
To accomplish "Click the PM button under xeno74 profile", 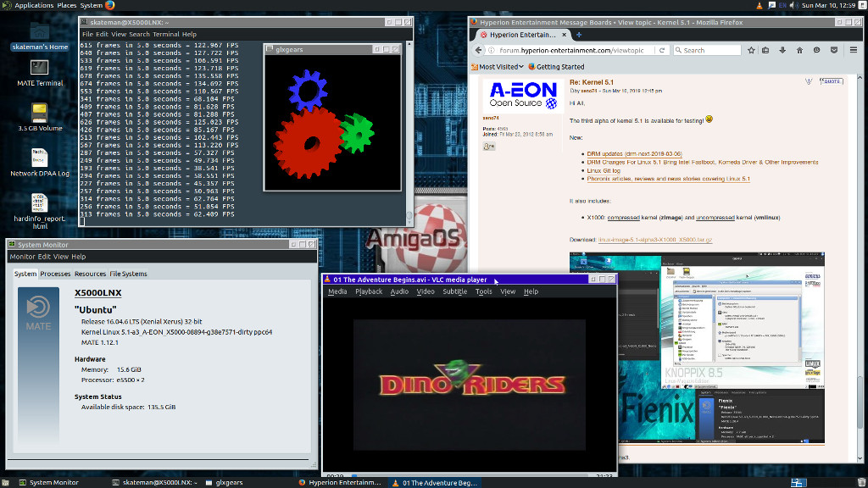I will (x=489, y=146).
